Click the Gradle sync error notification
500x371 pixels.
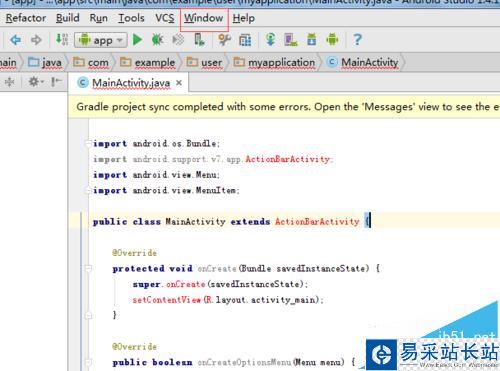click(284, 107)
